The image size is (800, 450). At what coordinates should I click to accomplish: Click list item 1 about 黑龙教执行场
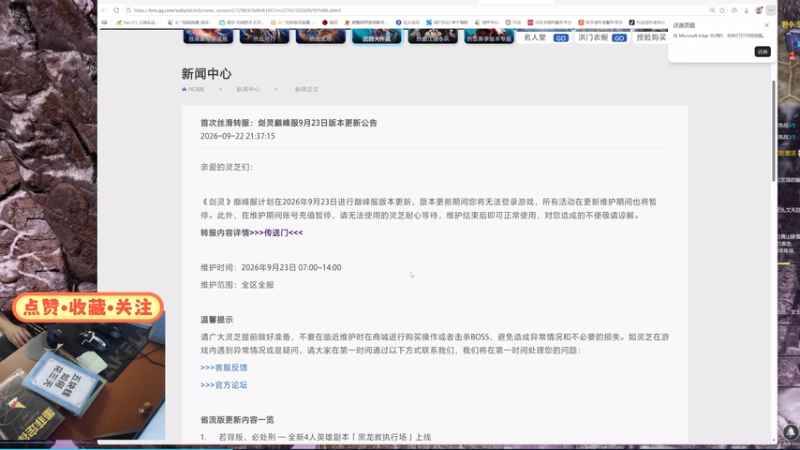tap(316, 437)
